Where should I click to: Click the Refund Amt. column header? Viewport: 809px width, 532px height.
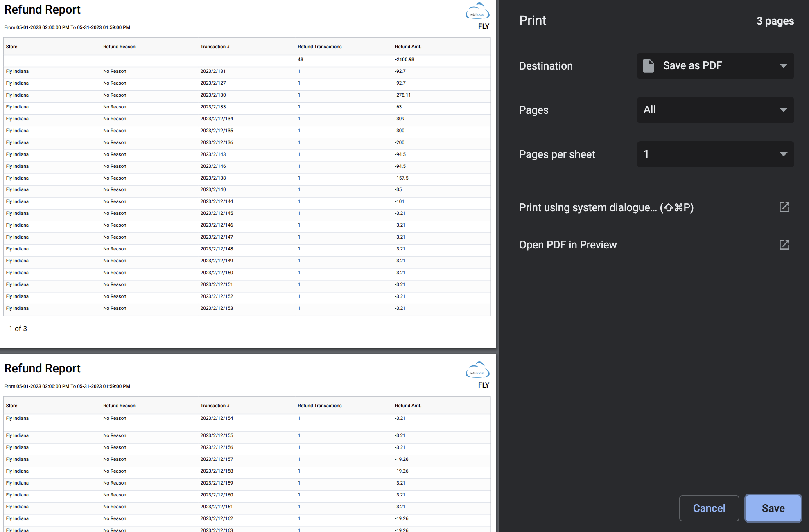click(408, 47)
